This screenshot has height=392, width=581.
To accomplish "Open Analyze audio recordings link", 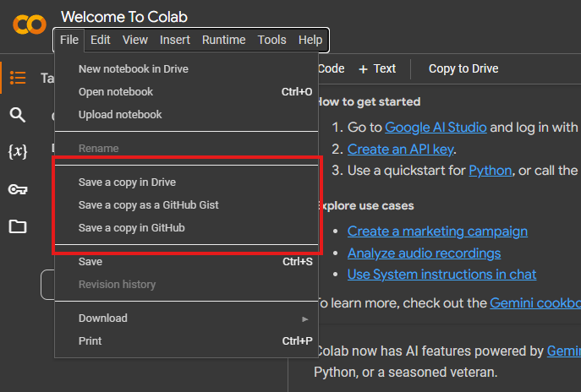I will point(424,253).
